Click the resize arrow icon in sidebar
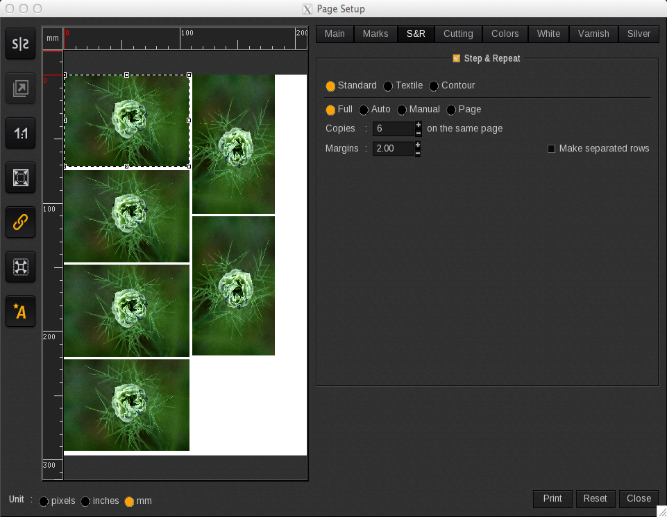 pyautogui.click(x=20, y=89)
